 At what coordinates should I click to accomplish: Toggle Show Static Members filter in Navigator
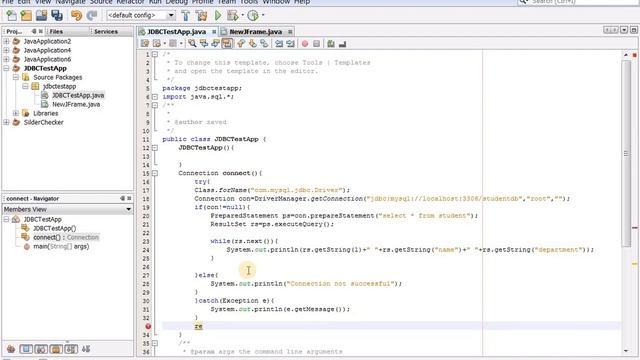pyautogui.click(x=41, y=349)
